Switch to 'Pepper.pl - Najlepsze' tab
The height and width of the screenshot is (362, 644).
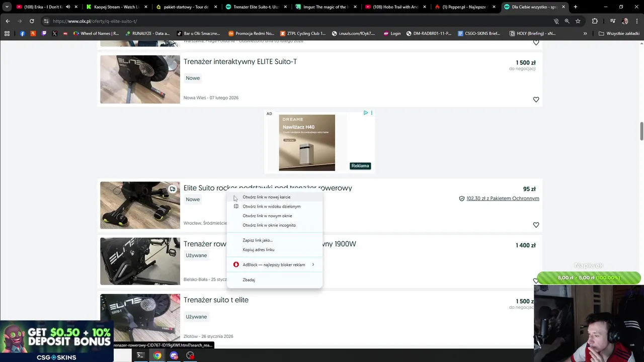tap(464, 7)
